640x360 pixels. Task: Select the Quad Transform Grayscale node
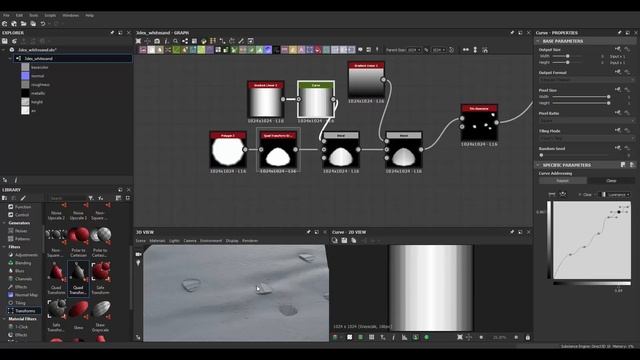(x=278, y=149)
